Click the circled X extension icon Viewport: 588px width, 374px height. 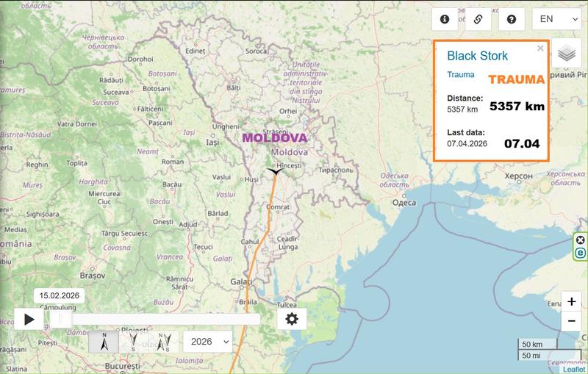point(581,240)
